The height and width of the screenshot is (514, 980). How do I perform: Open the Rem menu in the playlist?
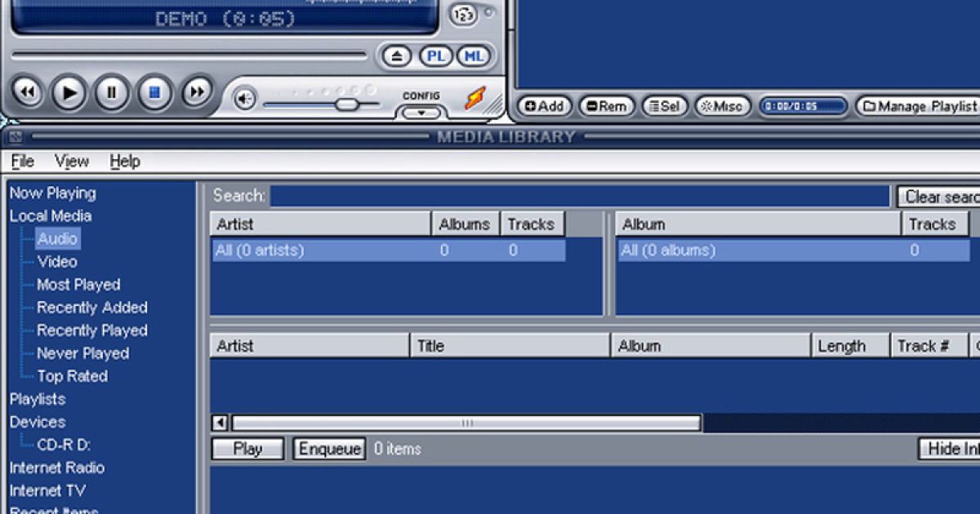606,106
